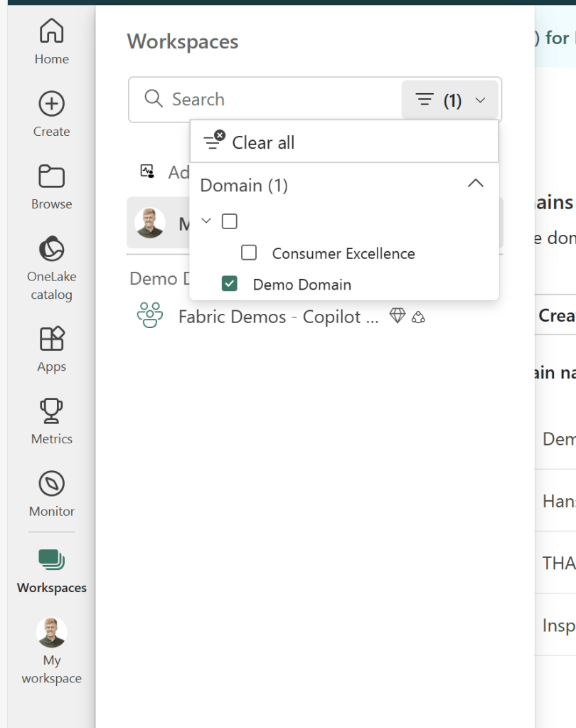Open the Browse folder icon
This screenshot has height=728, width=576.
51,177
